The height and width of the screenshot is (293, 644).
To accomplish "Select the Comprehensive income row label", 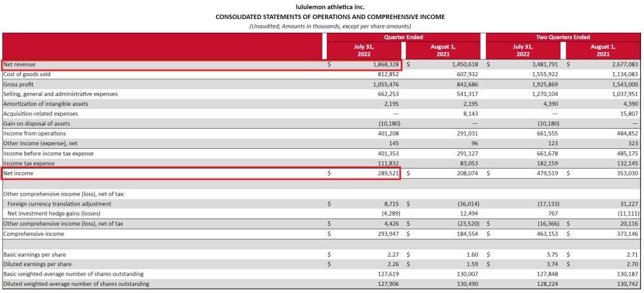I will tap(33, 234).
